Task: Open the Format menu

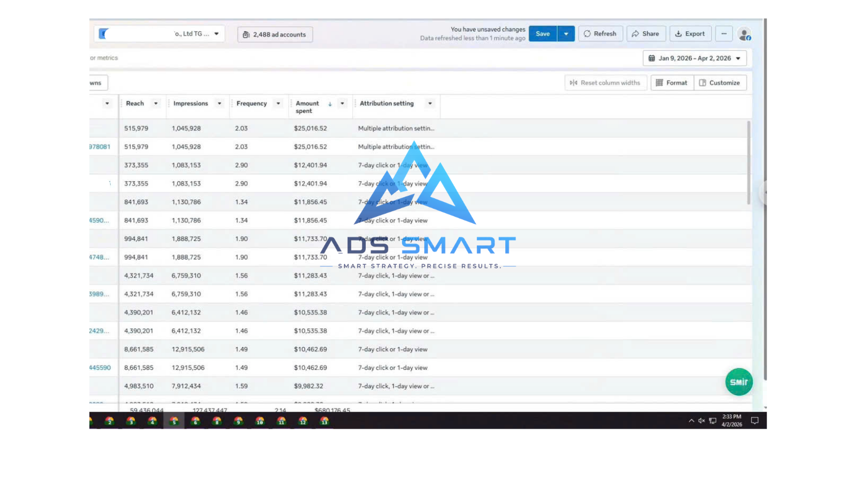Action: click(x=672, y=83)
